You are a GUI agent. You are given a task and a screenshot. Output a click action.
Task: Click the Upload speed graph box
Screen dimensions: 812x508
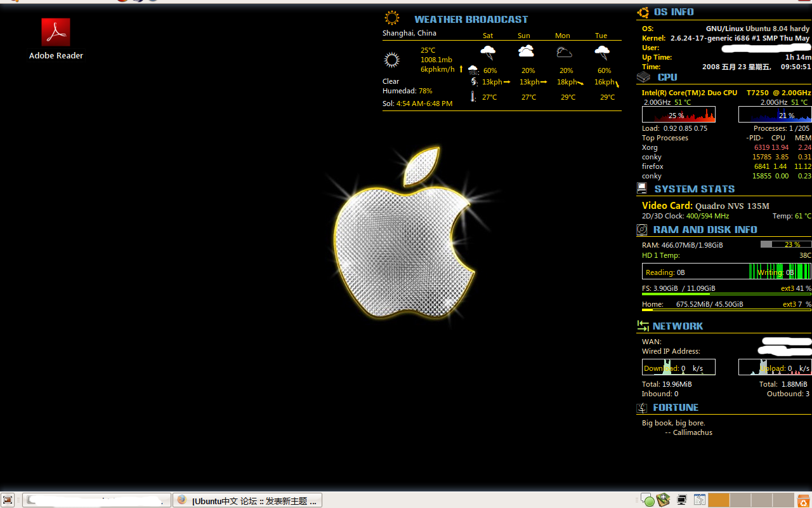pos(775,367)
